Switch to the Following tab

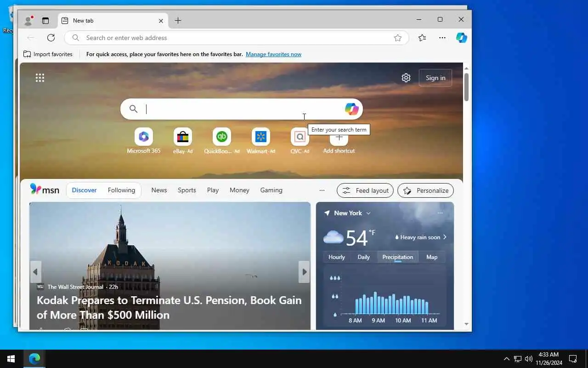[121, 190]
